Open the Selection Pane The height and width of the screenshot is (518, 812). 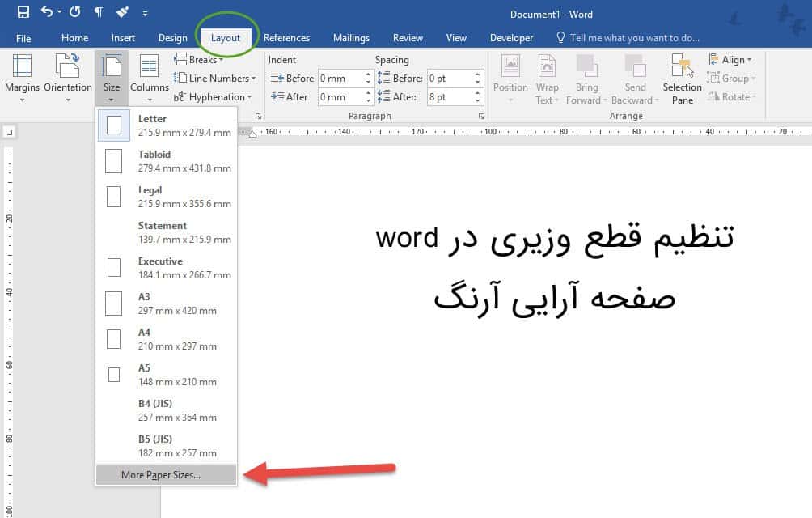(x=682, y=77)
